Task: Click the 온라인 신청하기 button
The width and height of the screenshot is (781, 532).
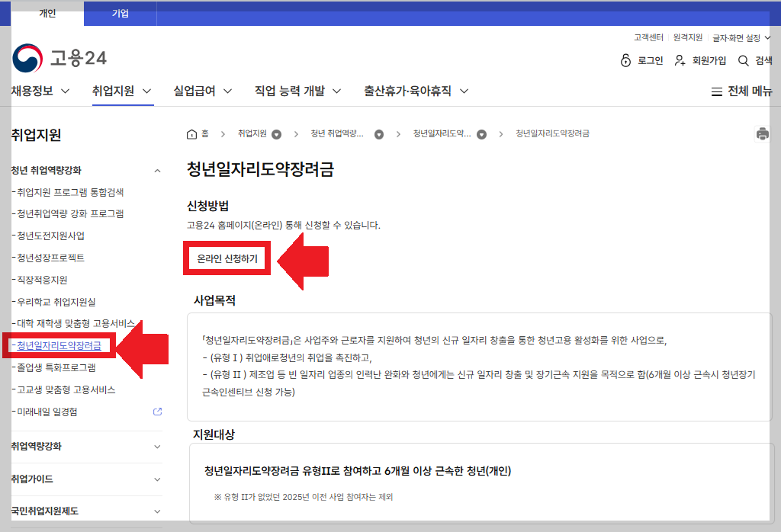Action: [227, 258]
